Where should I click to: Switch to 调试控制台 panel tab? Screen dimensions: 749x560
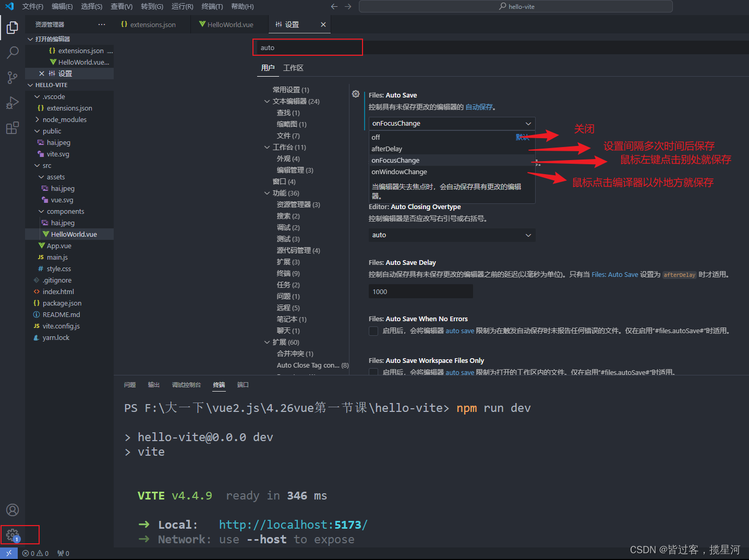point(186,385)
